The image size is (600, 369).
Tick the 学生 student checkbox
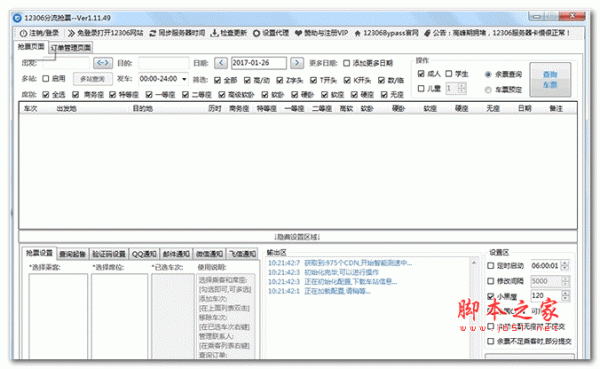click(x=448, y=73)
